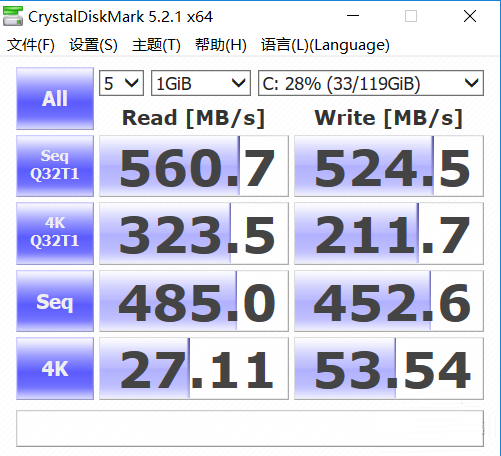The width and height of the screenshot is (501, 456).
Task: Open the 主题(T) menu
Action: (x=156, y=45)
